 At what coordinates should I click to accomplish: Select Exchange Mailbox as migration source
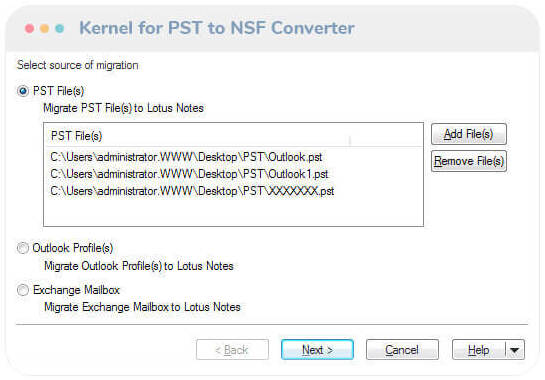pos(23,290)
